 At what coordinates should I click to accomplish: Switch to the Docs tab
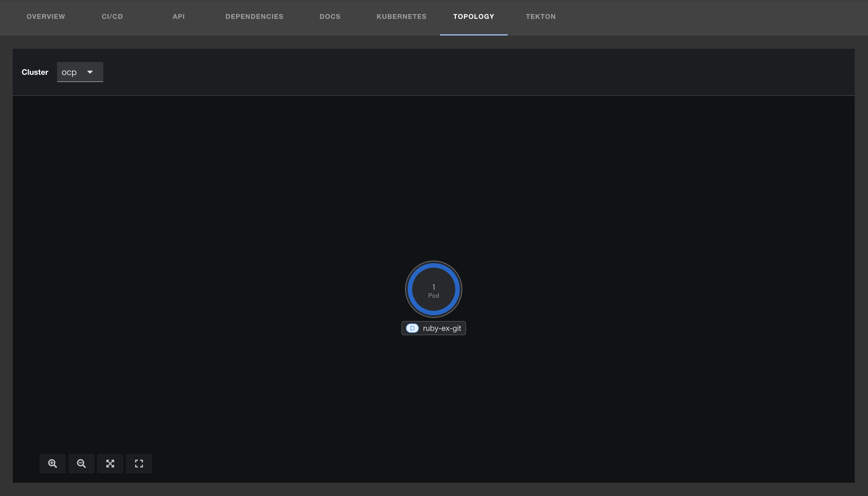329,16
